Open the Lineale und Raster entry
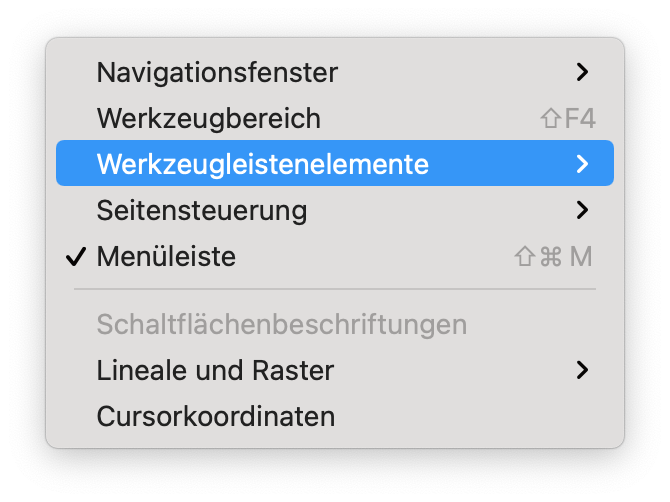This screenshot has height=502, width=670. [215, 370]
